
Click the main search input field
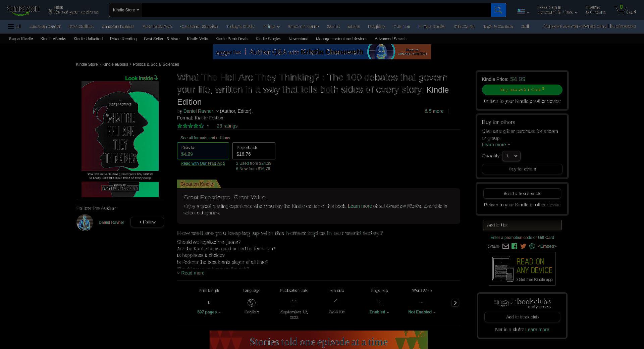pyautogui.click(x=316, y=10)
